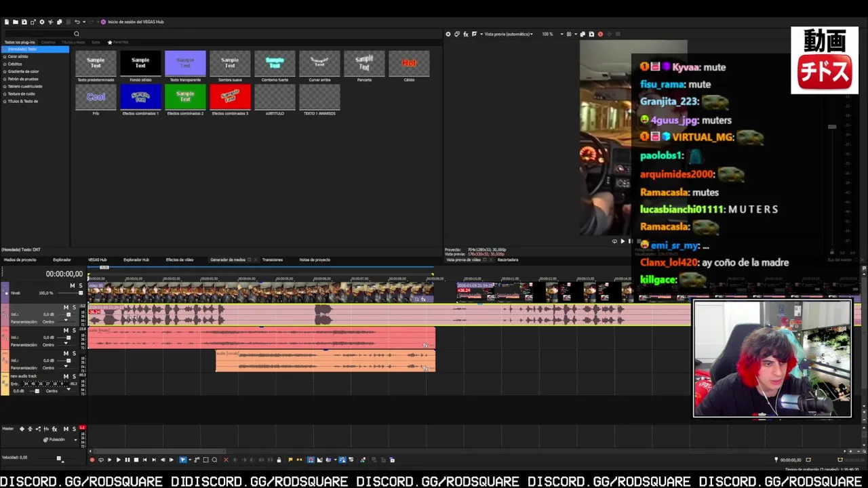This screenshot has height=488, width=868.
Task: Pick the Efectos combinados 2 preset
Action: click(x=185, y=97)
